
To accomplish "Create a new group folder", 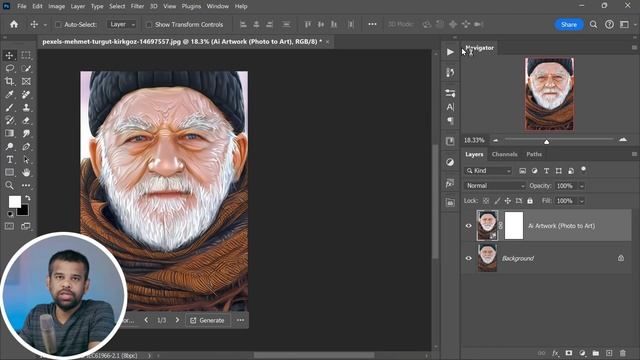I will [x=596, y=353].
